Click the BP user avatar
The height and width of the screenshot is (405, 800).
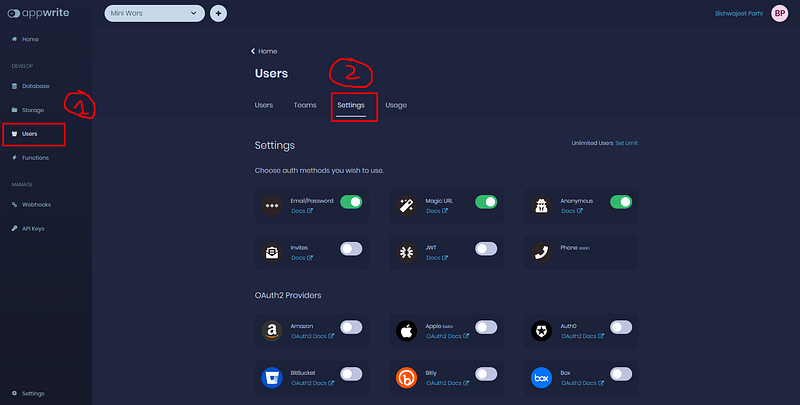pyautogui.click(x=780, y=14)
